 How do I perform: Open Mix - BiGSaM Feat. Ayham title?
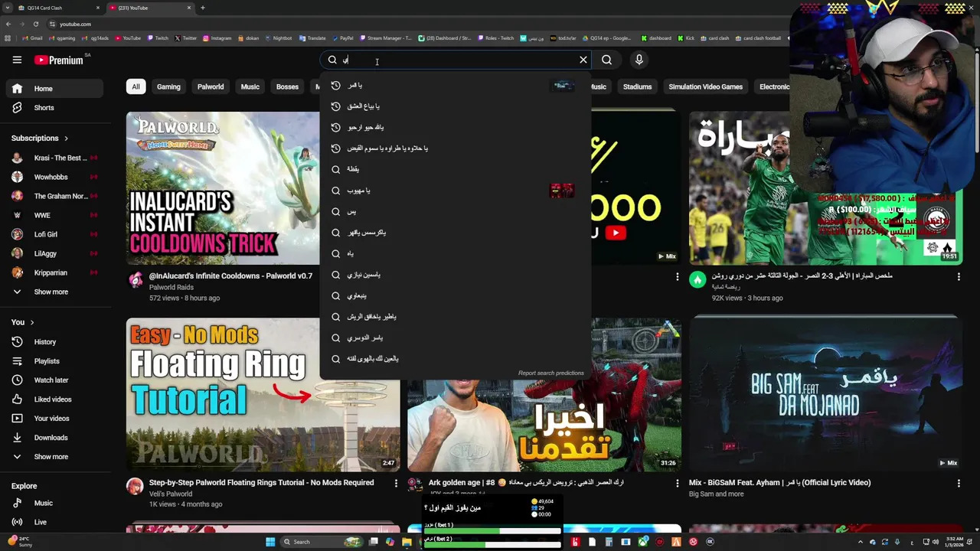pos(779,483)
